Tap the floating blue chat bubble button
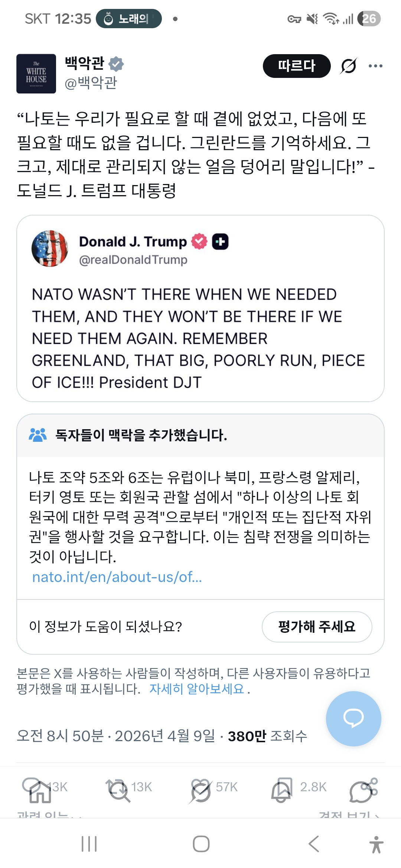Screen dimensions: 401x868 pos(353,719)
